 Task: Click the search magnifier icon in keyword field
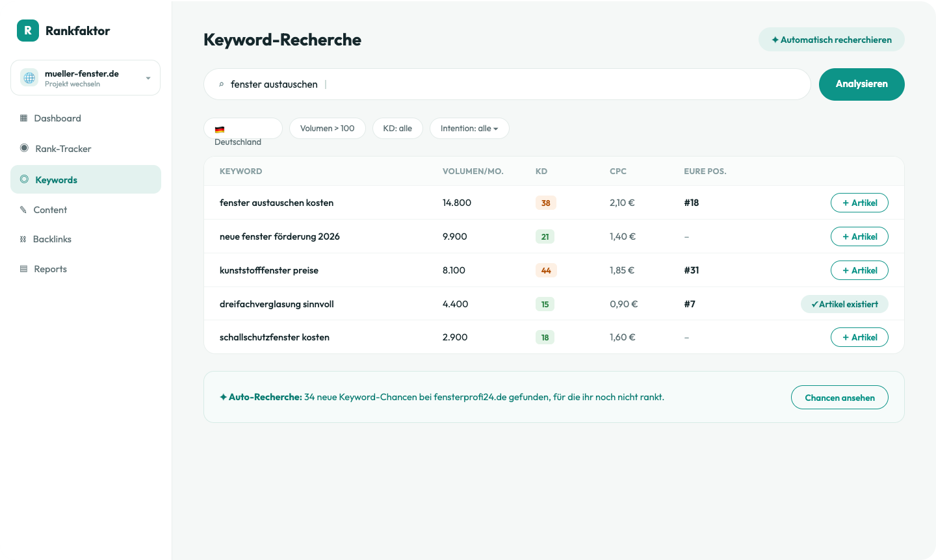pyautogui.click(x=221, y=84)
